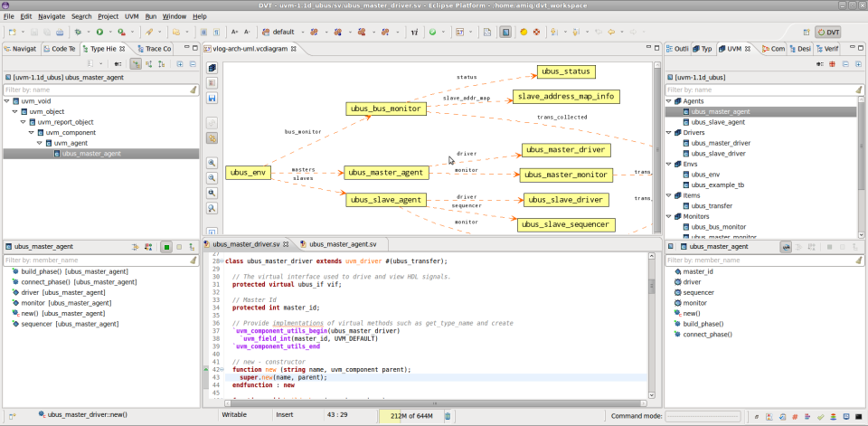Toggle the green show inherited members button
The height and width of the screenshot is (426, 868).
pos(166,246)
